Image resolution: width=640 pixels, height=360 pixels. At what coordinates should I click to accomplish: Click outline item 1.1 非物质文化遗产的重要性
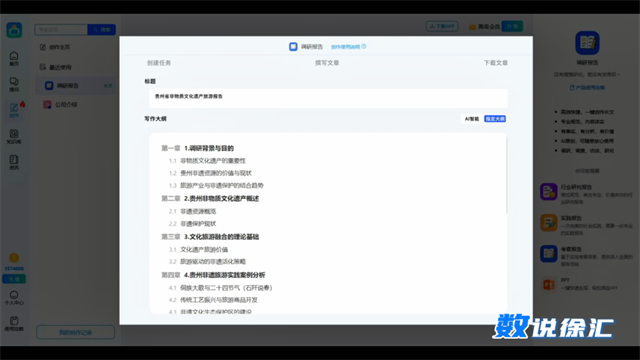(x=207, y=161)
